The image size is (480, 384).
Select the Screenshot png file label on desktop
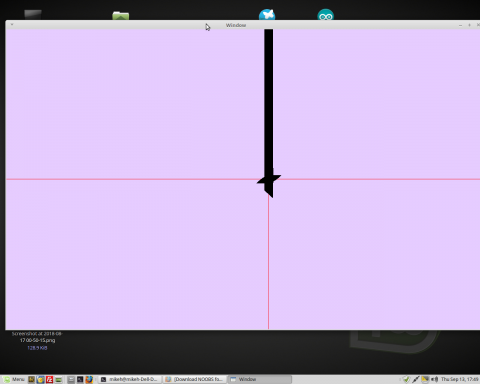click(37, 337)
